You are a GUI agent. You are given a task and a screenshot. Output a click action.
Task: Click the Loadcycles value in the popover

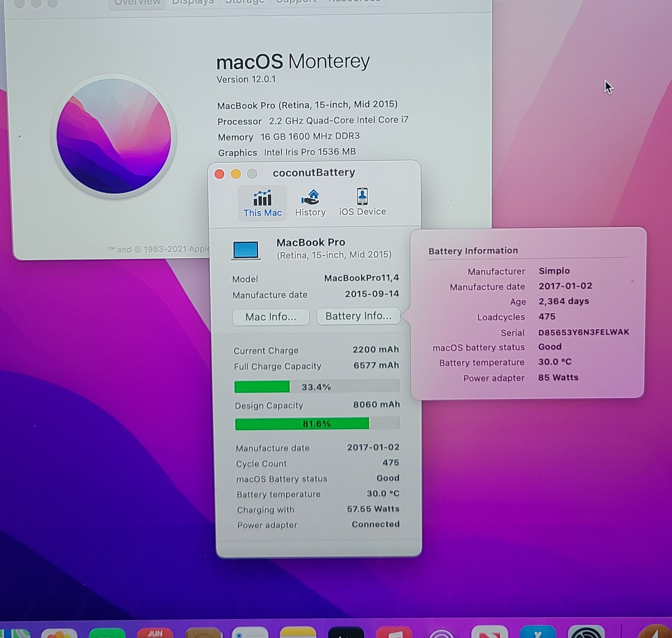[547, 316]
